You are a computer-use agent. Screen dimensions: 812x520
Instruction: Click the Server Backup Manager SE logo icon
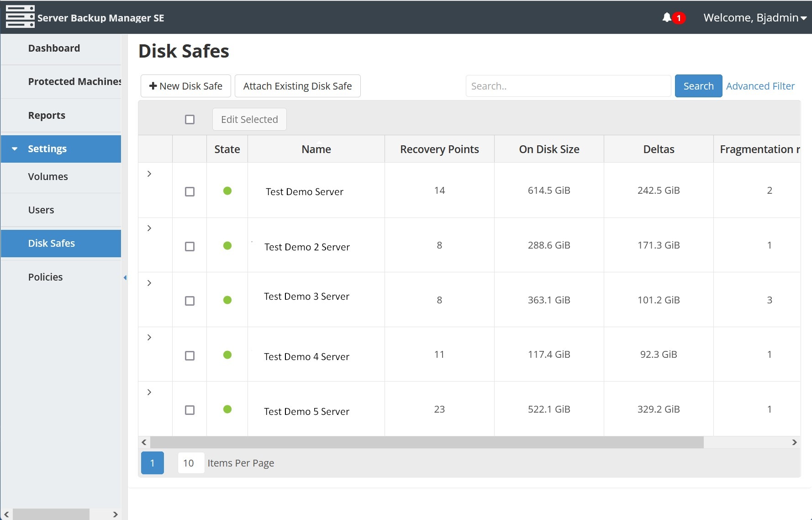[21, 17]
